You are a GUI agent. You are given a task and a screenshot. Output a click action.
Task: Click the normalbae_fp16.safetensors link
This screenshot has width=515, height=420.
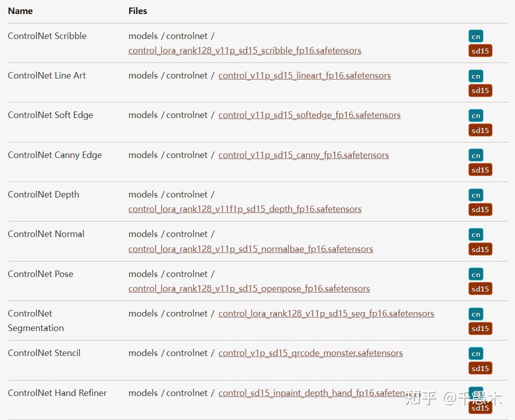click(x=250, y=248)
